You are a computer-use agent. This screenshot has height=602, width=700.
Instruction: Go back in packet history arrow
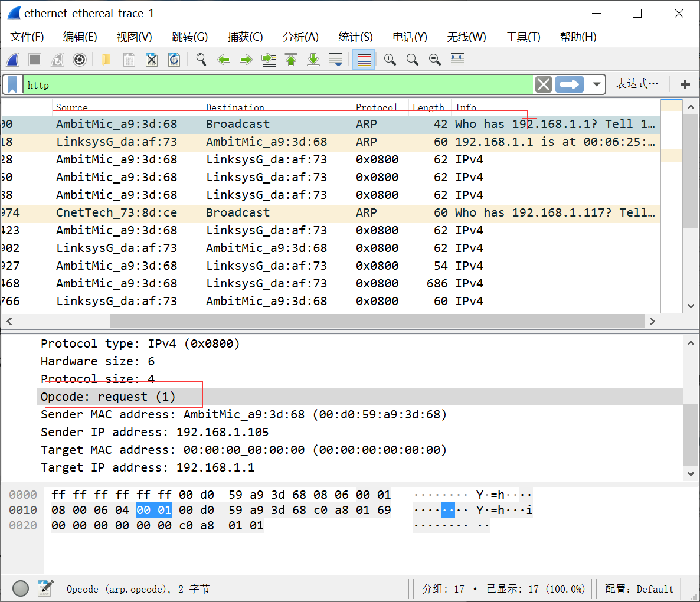(224, 60)
